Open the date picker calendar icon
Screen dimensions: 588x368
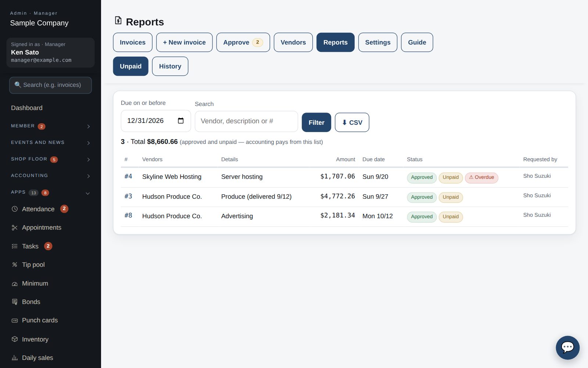tap(181, 121)
